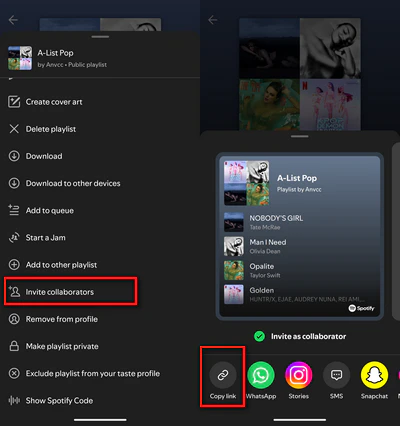Choose Make playlist private text
Image resolution: width=400 pixels, height=426 pixels.
[x=62, y=346]
